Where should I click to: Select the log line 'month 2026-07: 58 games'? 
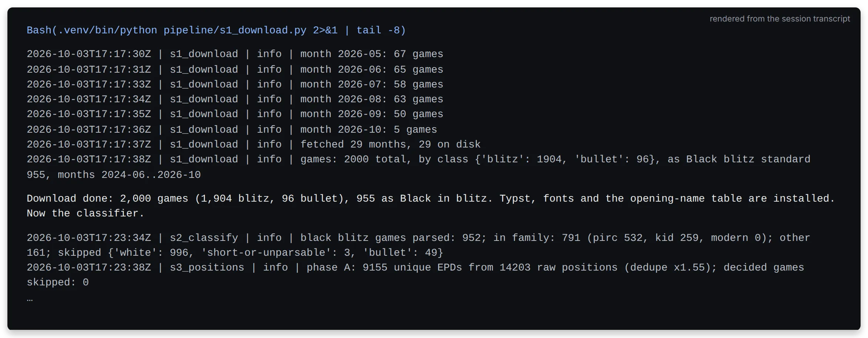(235, 84)
